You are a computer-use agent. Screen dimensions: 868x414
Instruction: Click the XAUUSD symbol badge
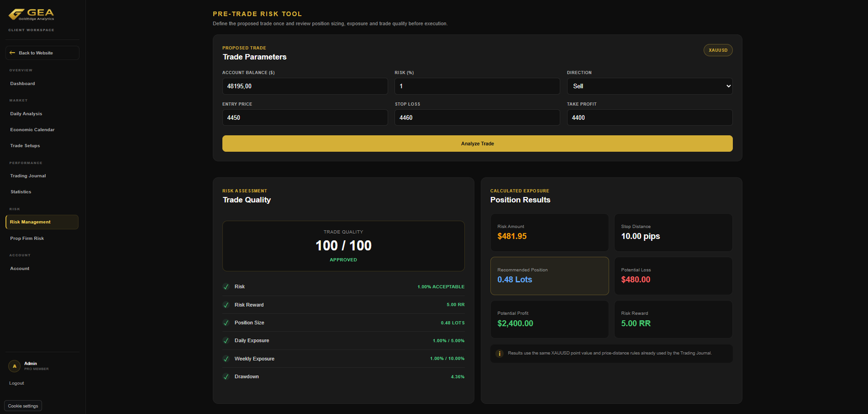click(718, 50)
